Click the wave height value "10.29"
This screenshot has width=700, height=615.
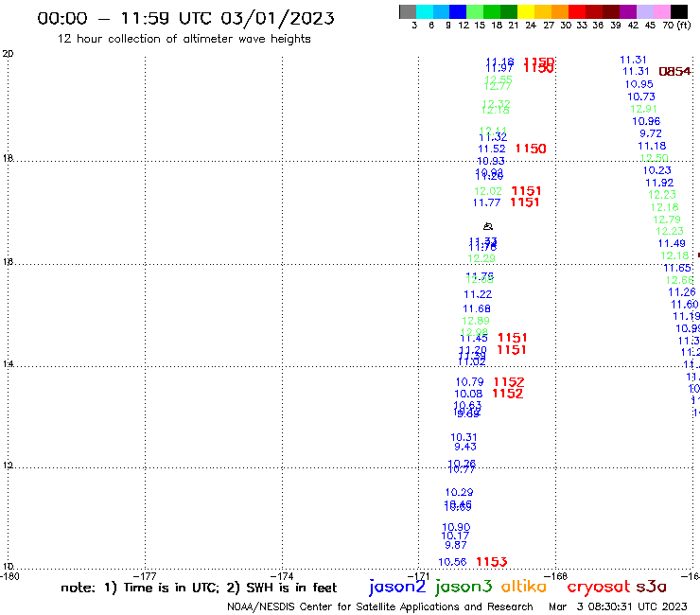click(459, 492)
